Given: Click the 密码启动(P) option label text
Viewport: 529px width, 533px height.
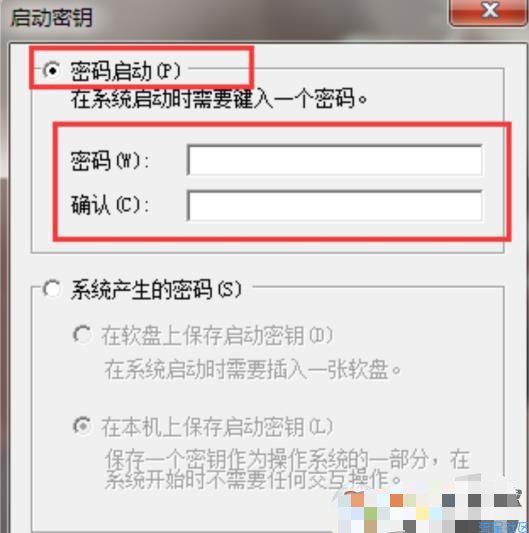Looking at the screenshot, I should point(125,71).
